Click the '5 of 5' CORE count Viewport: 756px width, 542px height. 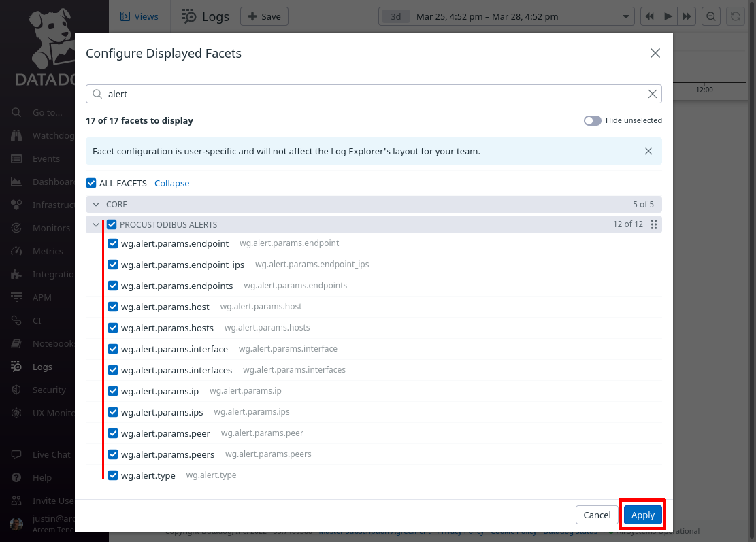coord(643,204)
